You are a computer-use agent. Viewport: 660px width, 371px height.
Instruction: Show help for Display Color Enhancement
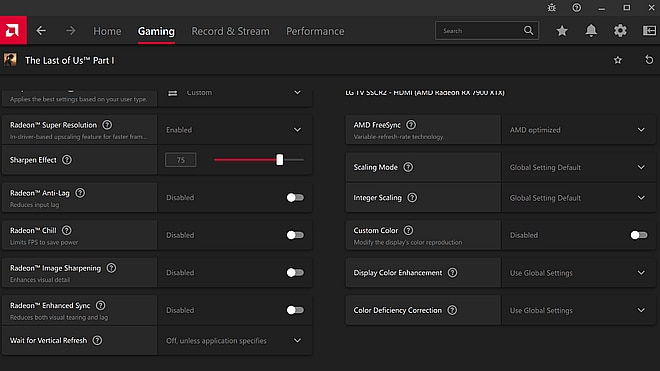click(x=452, y=272)
